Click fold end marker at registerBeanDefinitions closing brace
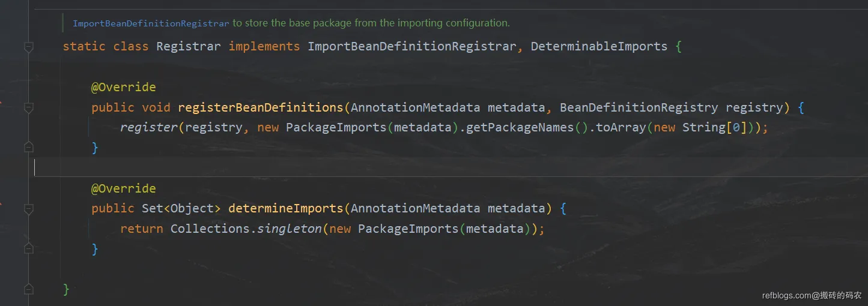Screen dimensions: 868x306 pyautogui.click(x=28, y=147)
